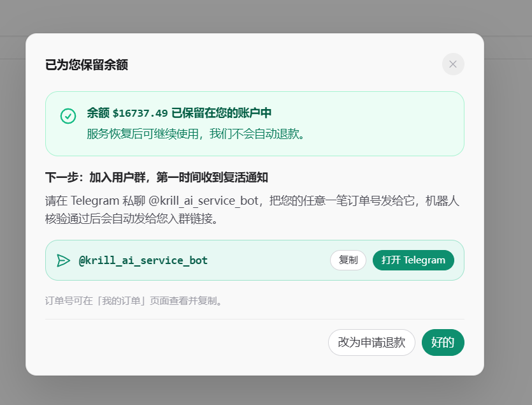
Task: Click the 请在 Telegram 私聊 instruction paragraph
Action: (x=252, y=210)
